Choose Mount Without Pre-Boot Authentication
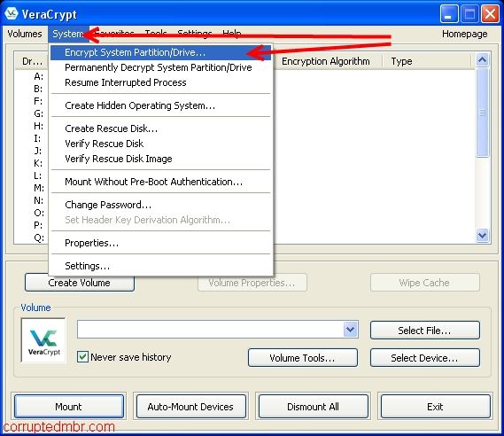504x436 pixels. coord(160,182)
